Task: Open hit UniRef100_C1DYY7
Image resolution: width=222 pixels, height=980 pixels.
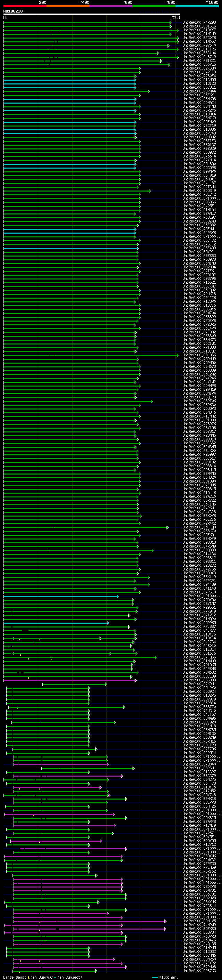Action: point(199,30)
